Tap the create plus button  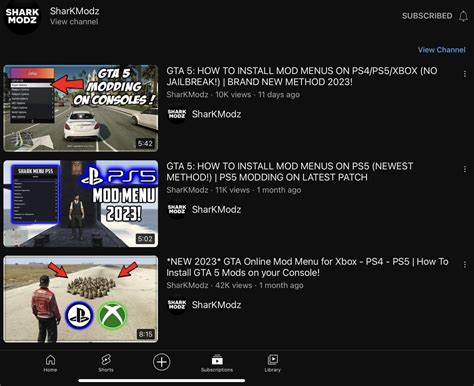(161, 362)
